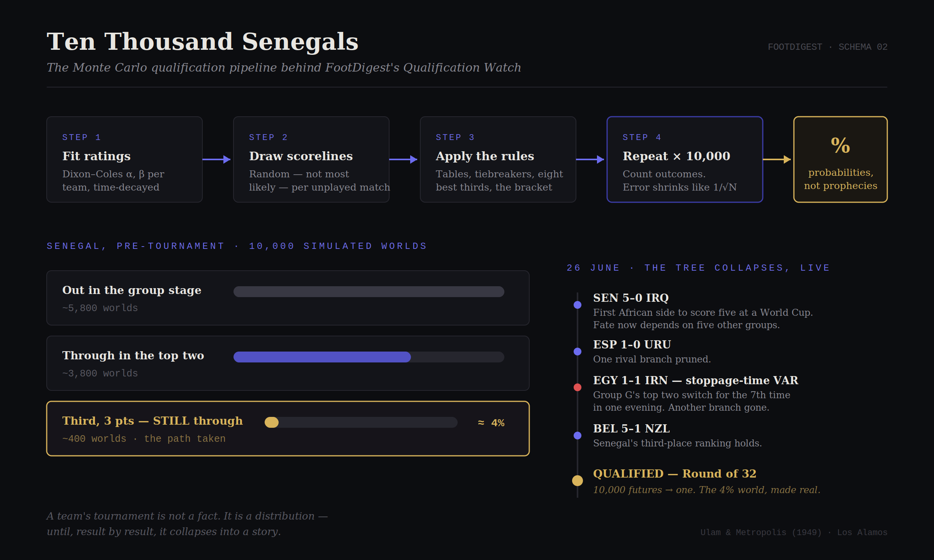This screenshot has width=934, height=560.
Task: Click the Step 4 Repeat × 10,000 card
Action: (x=685, y=159)
